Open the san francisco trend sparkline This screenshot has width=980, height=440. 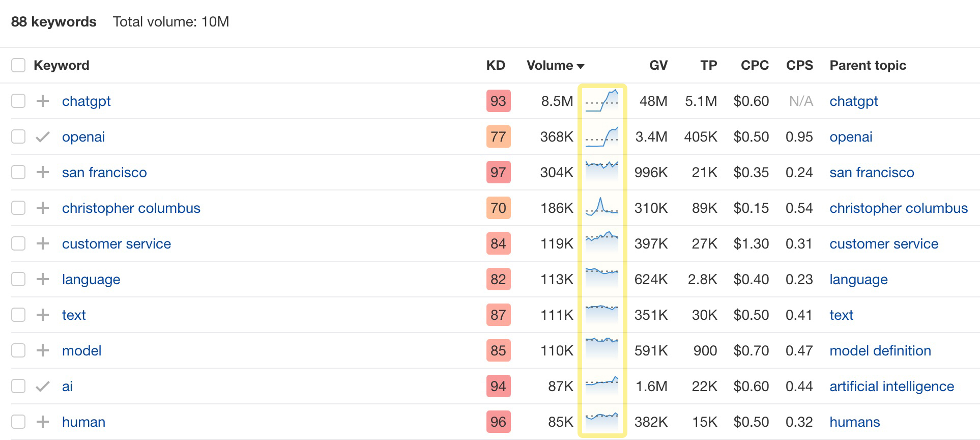pos(602,172)
